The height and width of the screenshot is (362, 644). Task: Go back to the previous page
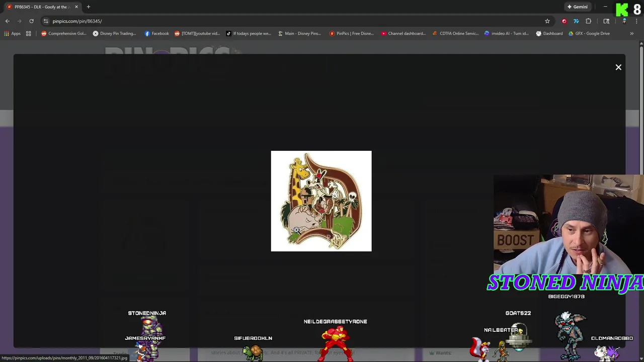tap(7, 21)
